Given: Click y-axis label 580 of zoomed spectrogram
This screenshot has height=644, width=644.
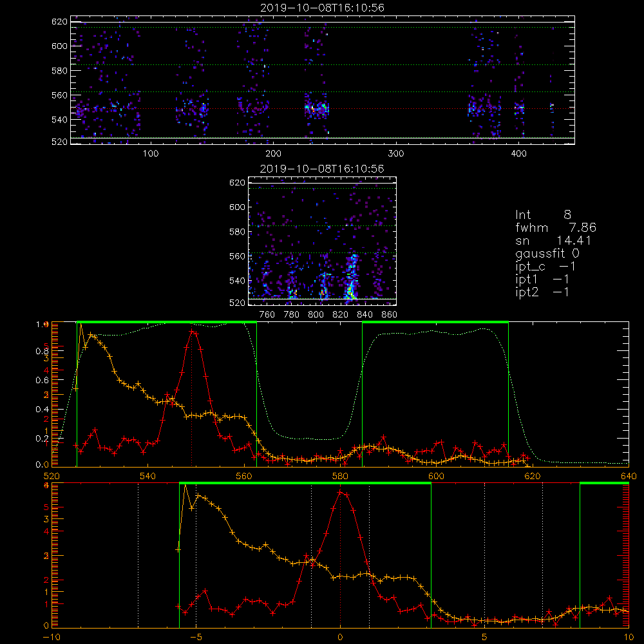Looking at the screenshot, I should click(x=237, y=232).
